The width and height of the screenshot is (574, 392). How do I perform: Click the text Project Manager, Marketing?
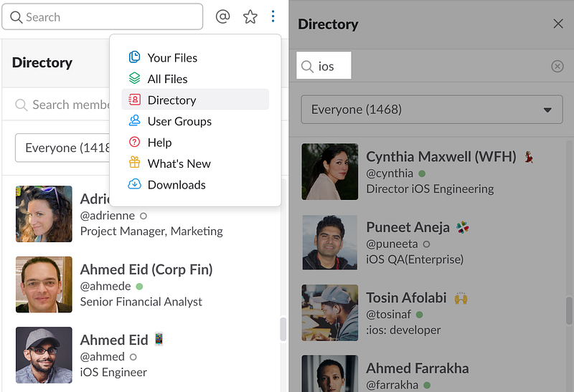coord(151,231)
